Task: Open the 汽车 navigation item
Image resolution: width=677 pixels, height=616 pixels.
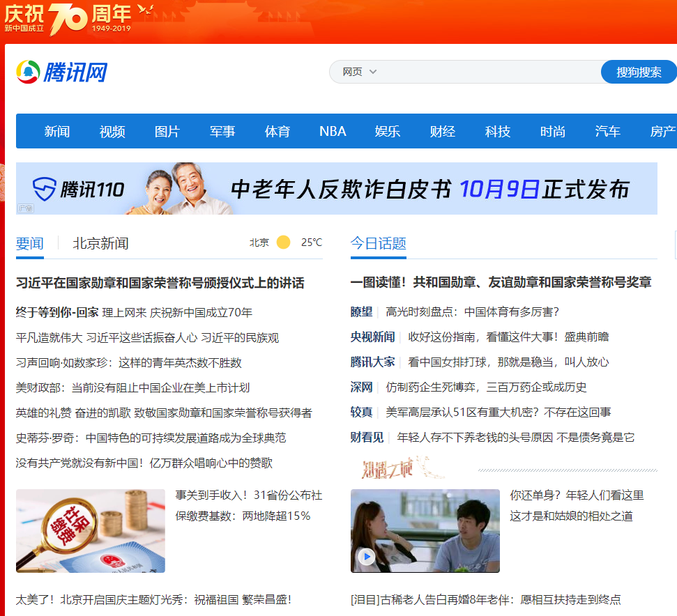Action: [x=607, y=131]
